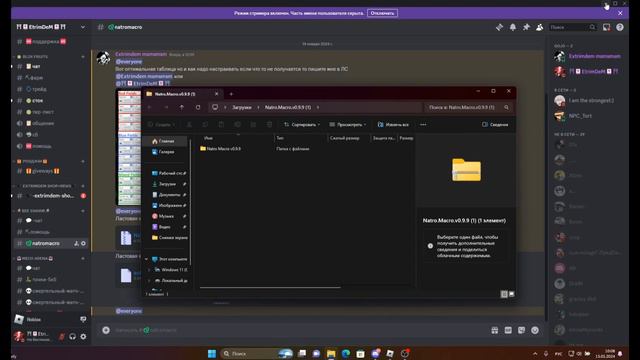Open the gift icon in message bar
Image resolution: width=640 pixels, height=360 pixels.
495,330
